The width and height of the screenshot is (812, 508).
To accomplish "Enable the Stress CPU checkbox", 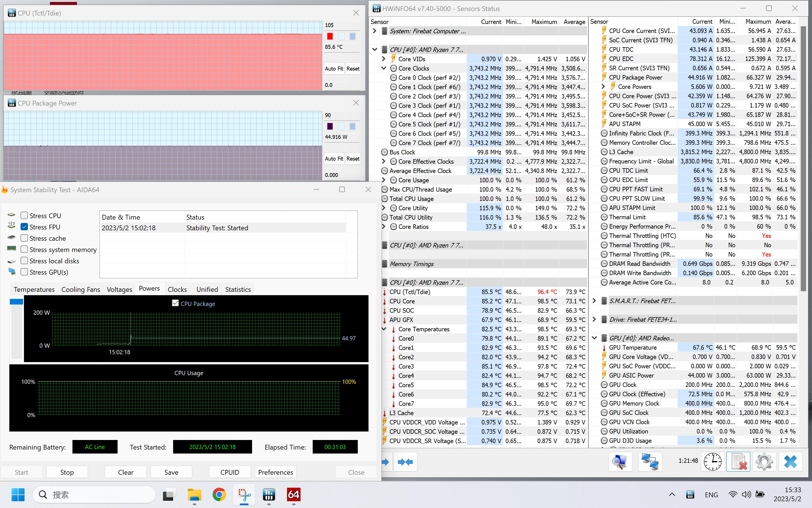I will pos(24,215).
